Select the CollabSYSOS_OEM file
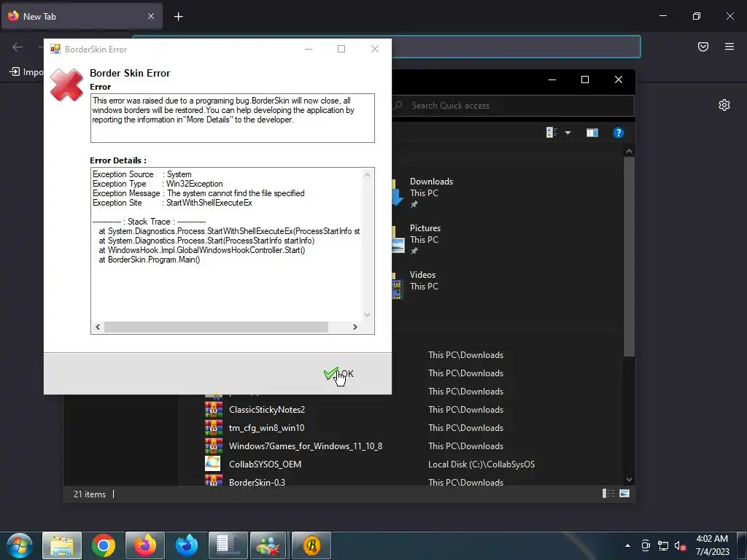This screenshot has width=747, height=560. (265, 464)
